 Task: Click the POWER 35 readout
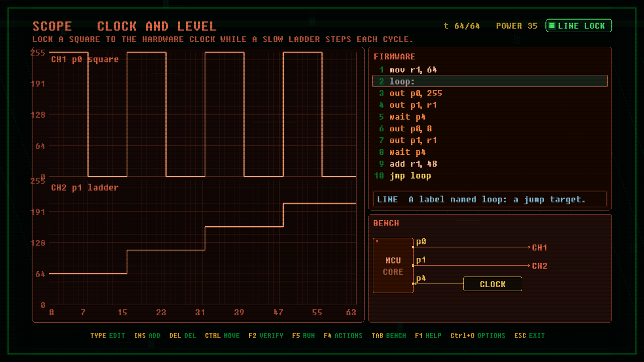(517, 26)
